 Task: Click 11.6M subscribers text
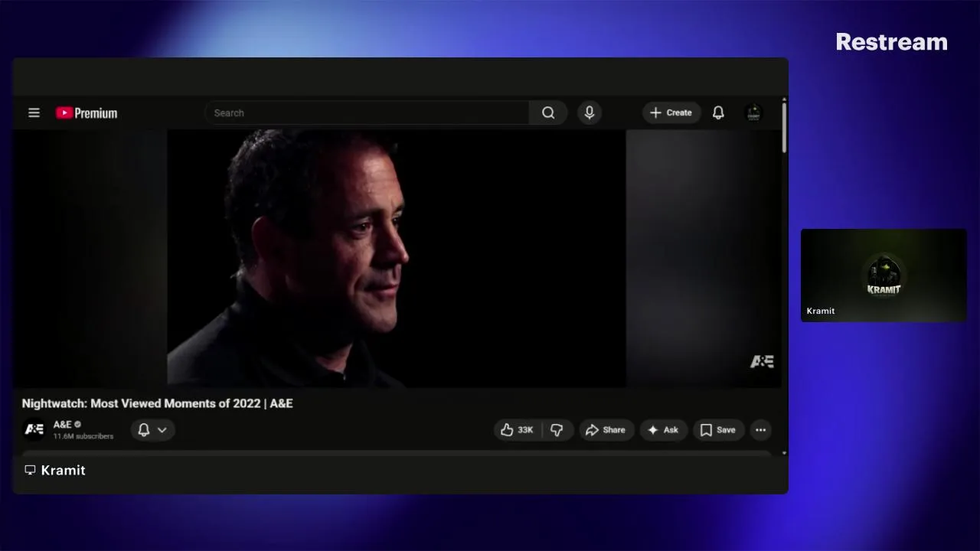pyautogui.click(x=83, y=436)
